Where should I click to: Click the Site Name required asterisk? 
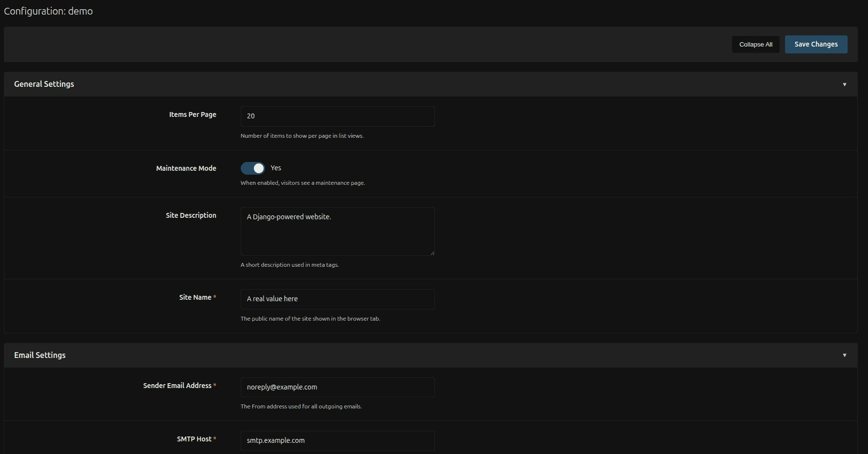point(215,297)
